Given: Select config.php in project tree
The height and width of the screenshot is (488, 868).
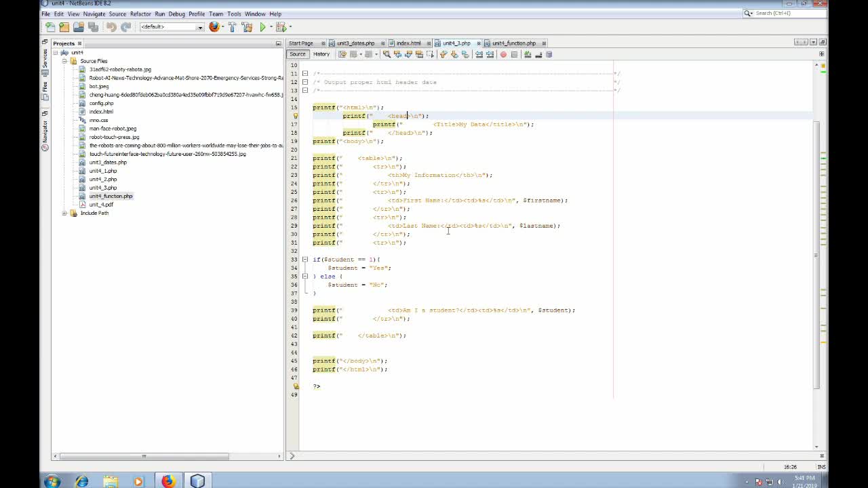Looking at the screenshot, I should [x=101, y=103].
